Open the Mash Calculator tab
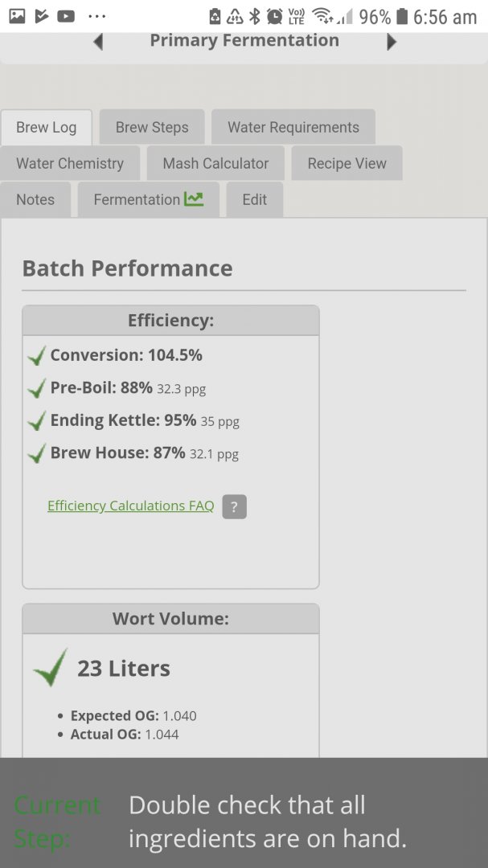488x868 pixels. click(215, 163)
